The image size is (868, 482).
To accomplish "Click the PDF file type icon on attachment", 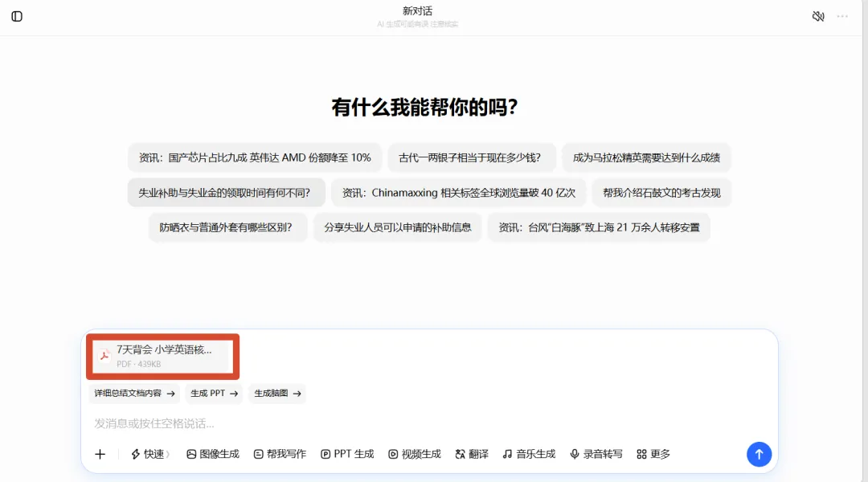I will [104, 357].
